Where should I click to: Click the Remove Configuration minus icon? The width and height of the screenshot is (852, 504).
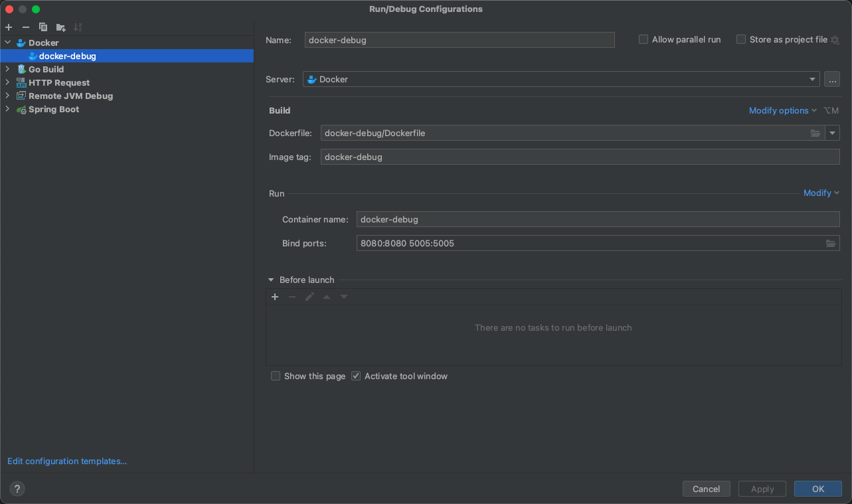tap(26, 27)
